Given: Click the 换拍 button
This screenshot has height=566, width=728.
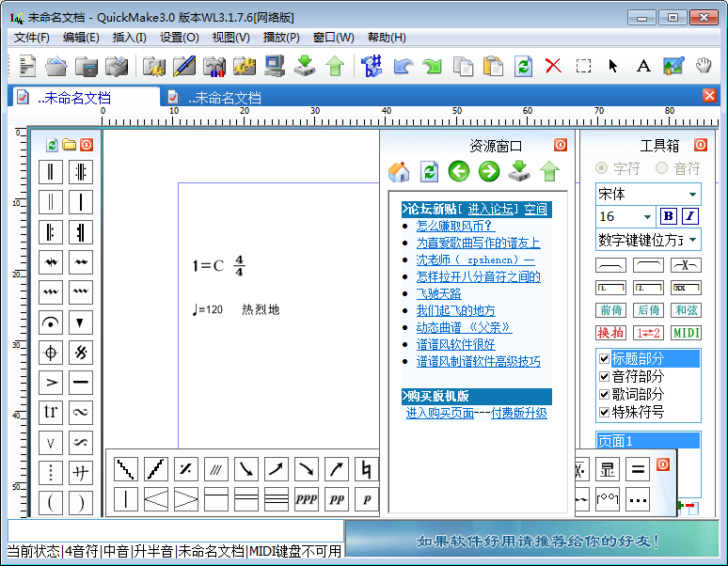Looking at the screenshot, I should pos(610,333).
